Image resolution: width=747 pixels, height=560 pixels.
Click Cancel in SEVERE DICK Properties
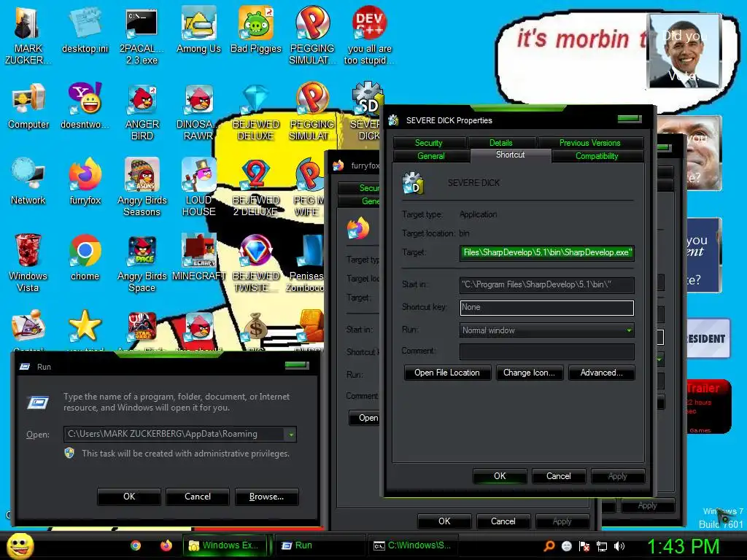coord(558,475)
